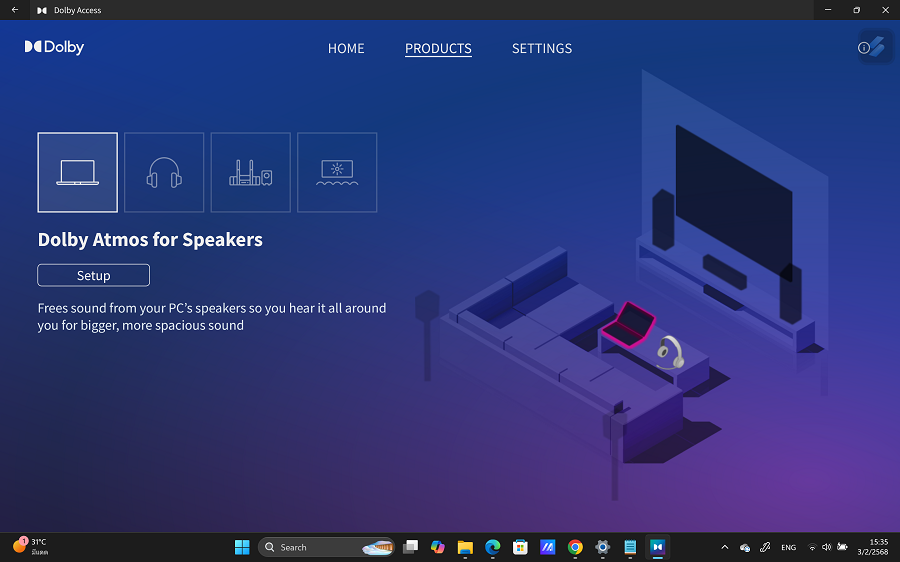900x562 pixels.
Task: Switch to the PRODUCTS tab
Action: coord(438,48)
